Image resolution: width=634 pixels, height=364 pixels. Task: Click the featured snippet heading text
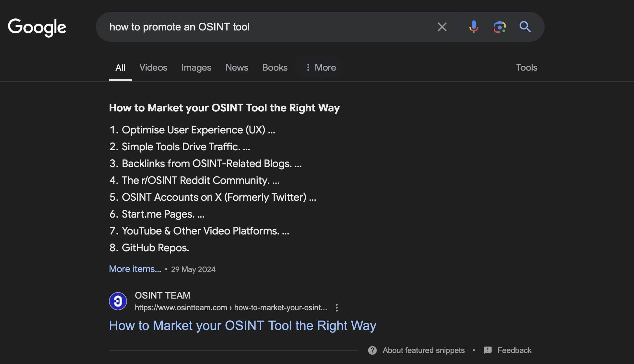click(224, 108)
